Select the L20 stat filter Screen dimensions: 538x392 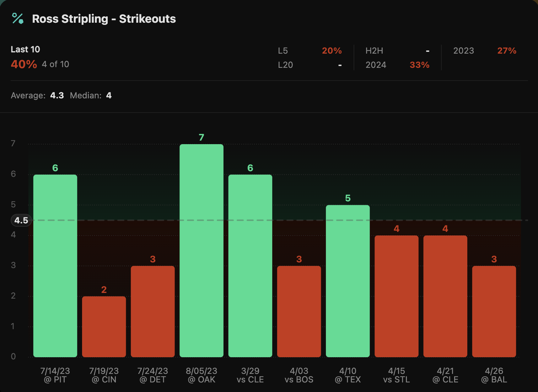[x=310, y=65]
